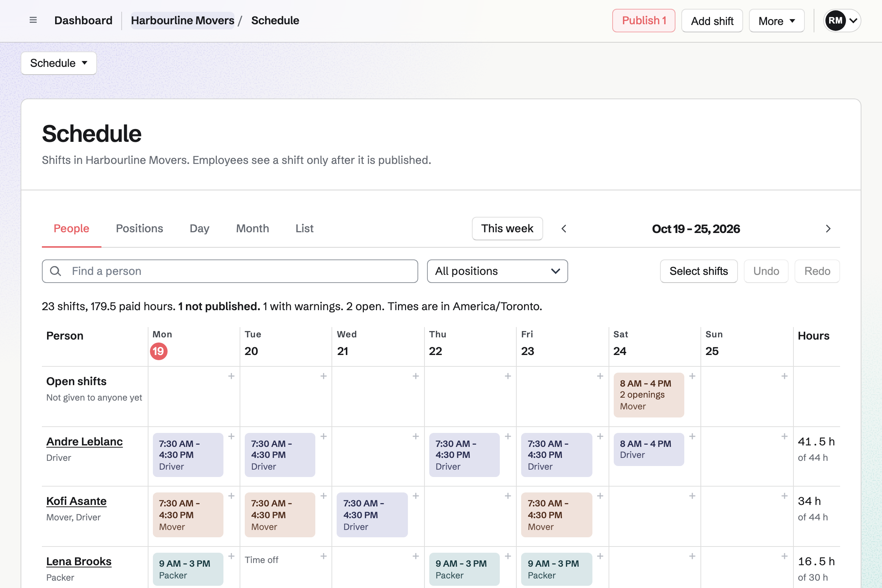Focus the Find a person search field
This screenshot has width=882, height=588.
(x=230, y=271)
